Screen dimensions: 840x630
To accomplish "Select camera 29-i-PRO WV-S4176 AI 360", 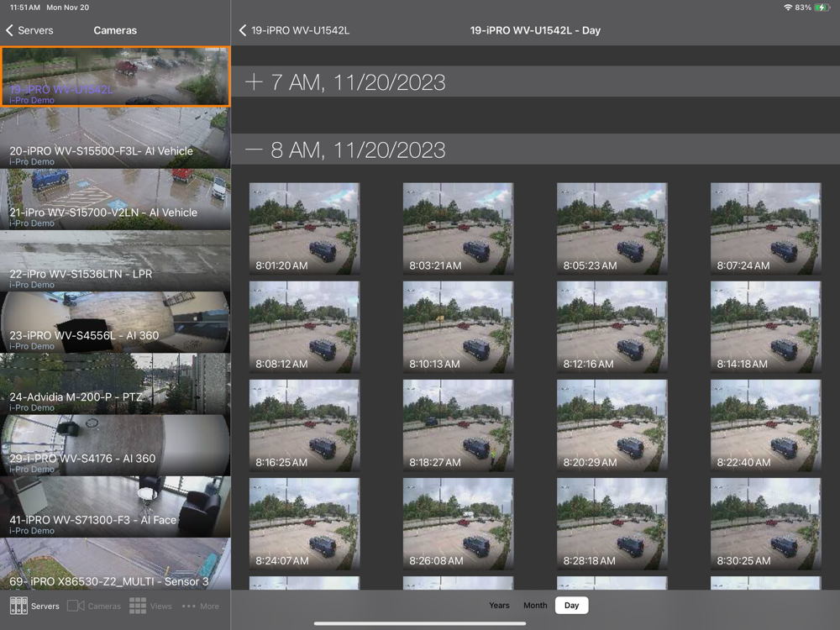I will coord(115,446).
